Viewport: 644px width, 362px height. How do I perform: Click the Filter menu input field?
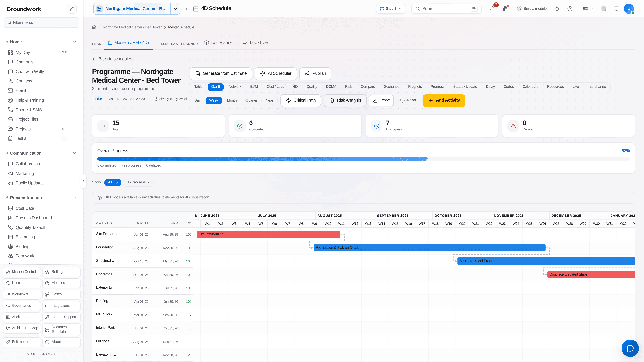pyautogui.click(x=41, y=22)
